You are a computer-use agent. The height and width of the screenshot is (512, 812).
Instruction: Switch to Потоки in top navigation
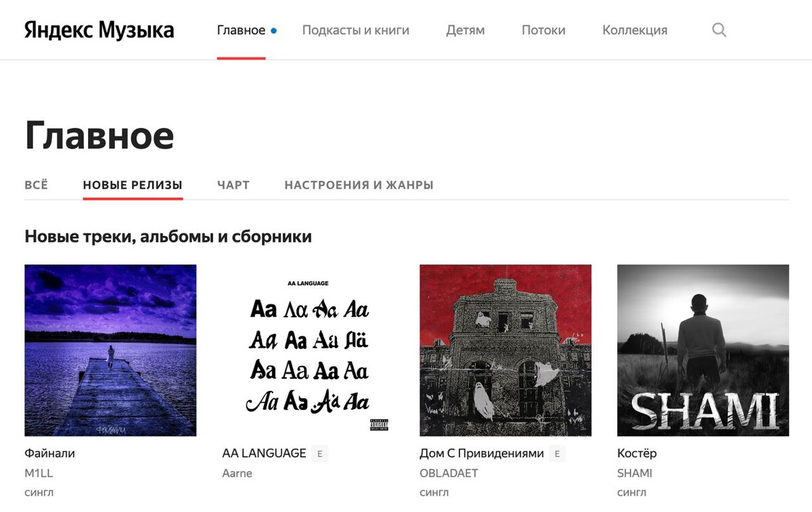(x=543, y=30)
